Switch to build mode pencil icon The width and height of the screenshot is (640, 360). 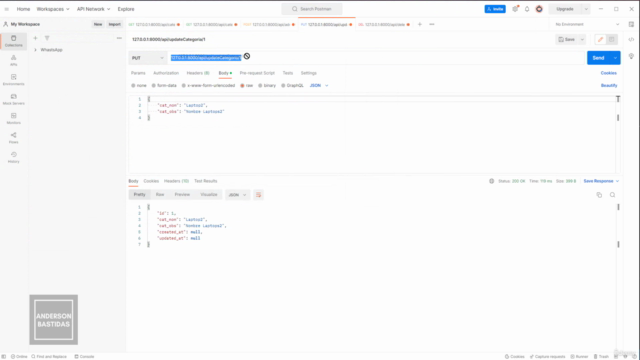(600, 40)
